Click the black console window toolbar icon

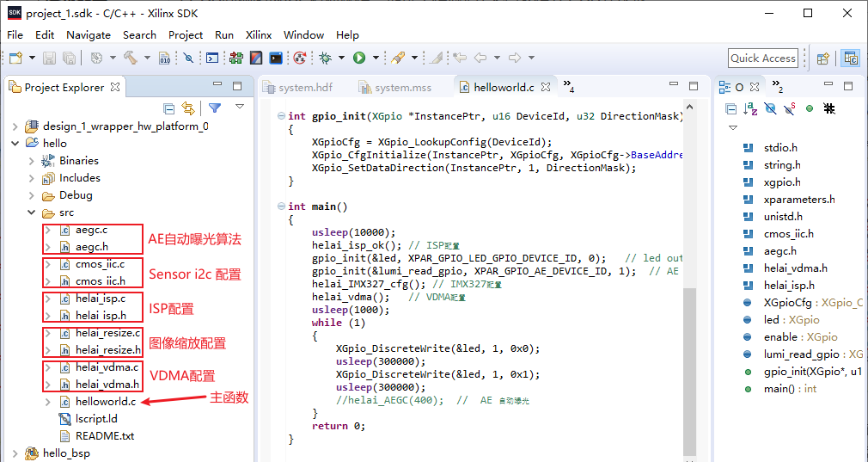coord(276,58)
